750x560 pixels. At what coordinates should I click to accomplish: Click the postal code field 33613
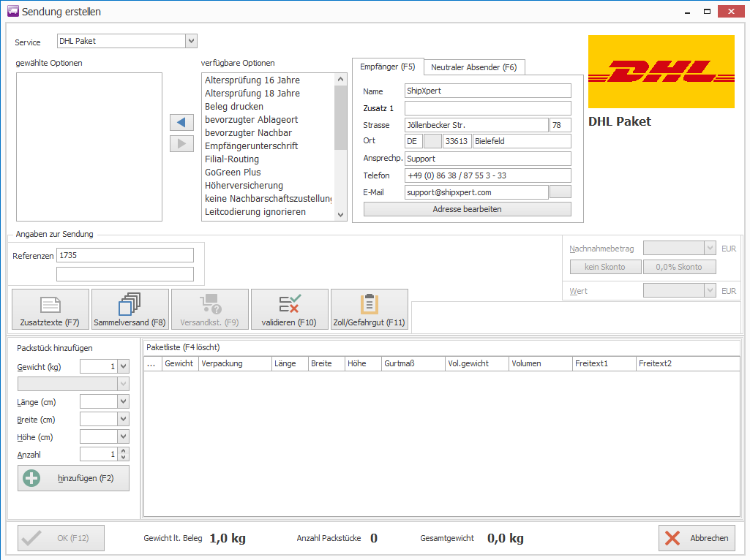(457, 141)
